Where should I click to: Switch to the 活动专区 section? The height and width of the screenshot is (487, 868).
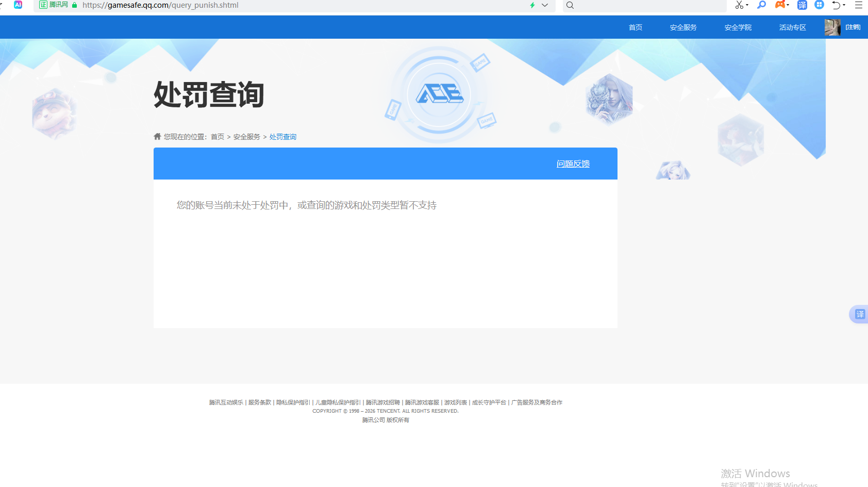click(x=792, y=27)
